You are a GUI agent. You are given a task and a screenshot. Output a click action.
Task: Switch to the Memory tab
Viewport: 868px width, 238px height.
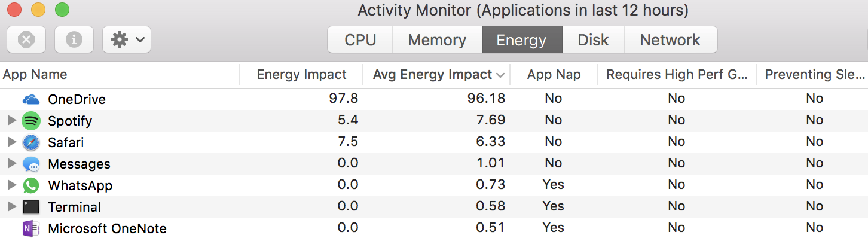[x=437, y=40]
